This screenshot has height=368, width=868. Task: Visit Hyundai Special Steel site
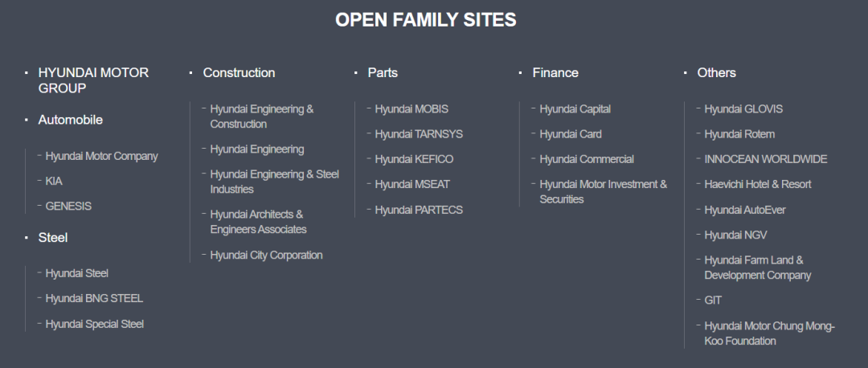point(95,324)
